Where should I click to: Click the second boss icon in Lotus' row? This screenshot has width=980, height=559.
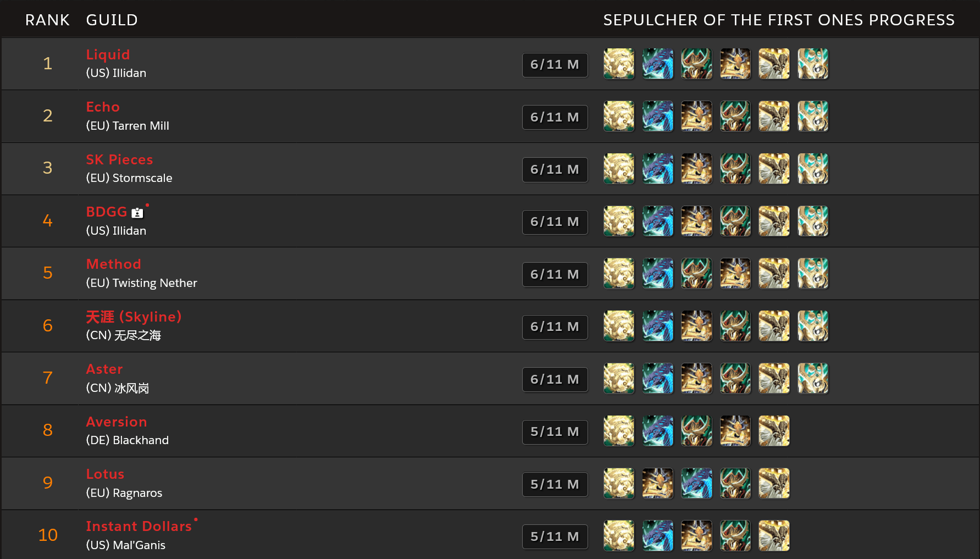click(x=658, y=483)
